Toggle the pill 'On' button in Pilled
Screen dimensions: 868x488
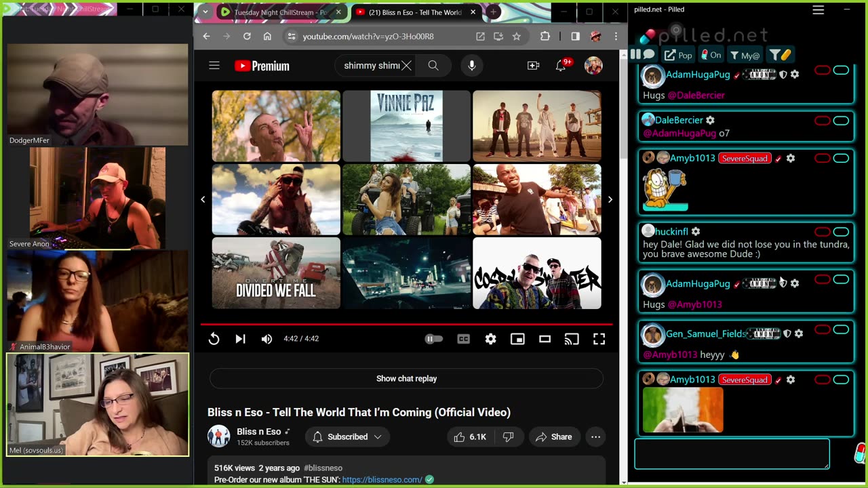click(x=711, y=55)
